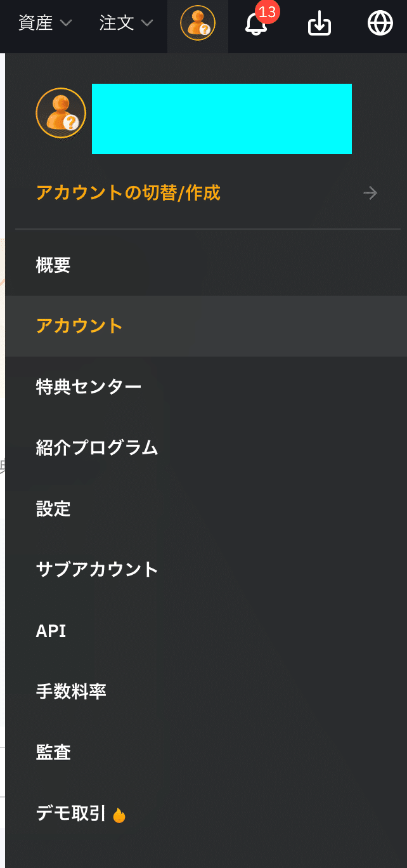Click the arrow next to アカウントの切替/作成

371,193
